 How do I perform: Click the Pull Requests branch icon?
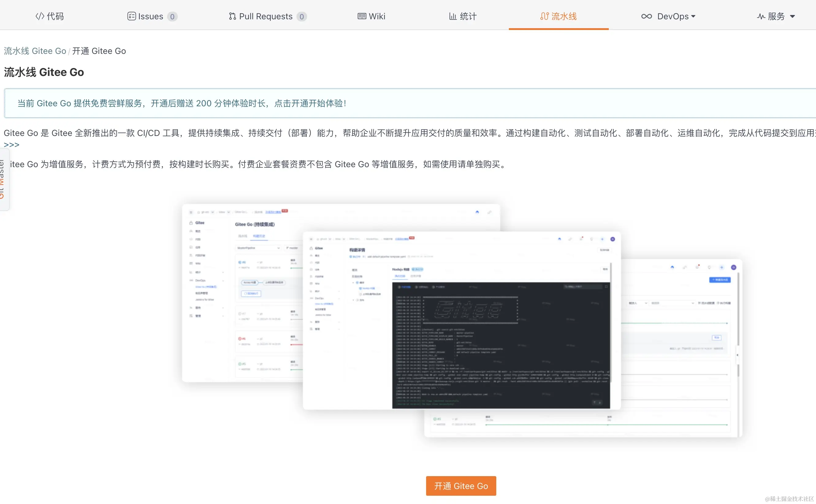point(232,16)
